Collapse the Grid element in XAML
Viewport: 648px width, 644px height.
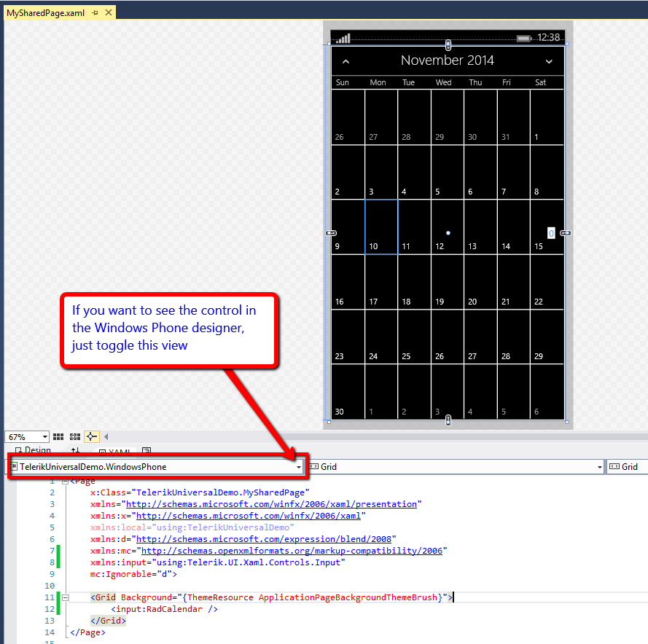pyautogui.click(x=65, y=597)
